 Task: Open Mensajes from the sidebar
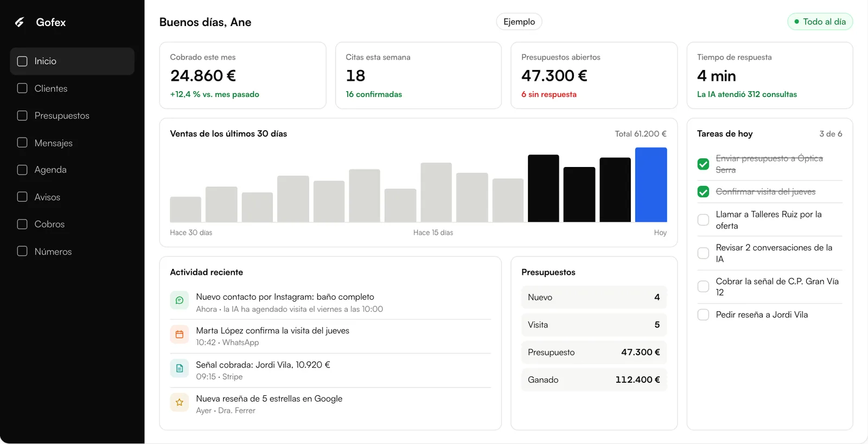[x=54, y=143]
